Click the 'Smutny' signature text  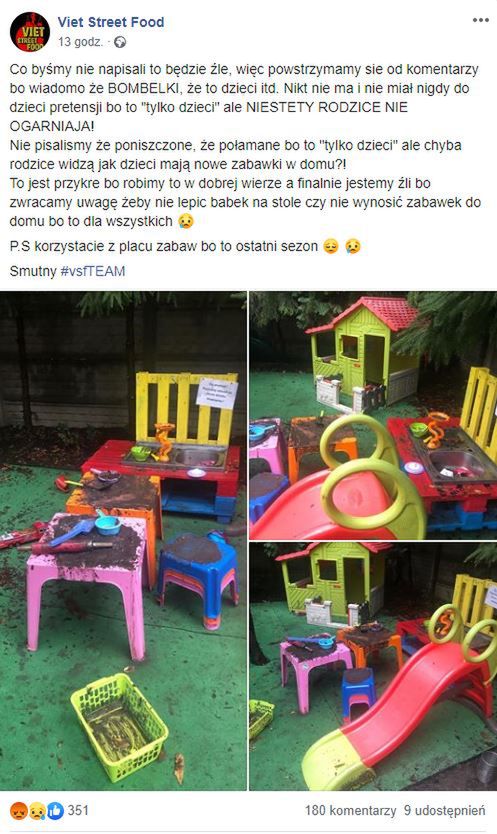pyautogui.click(x=33, y=271)
